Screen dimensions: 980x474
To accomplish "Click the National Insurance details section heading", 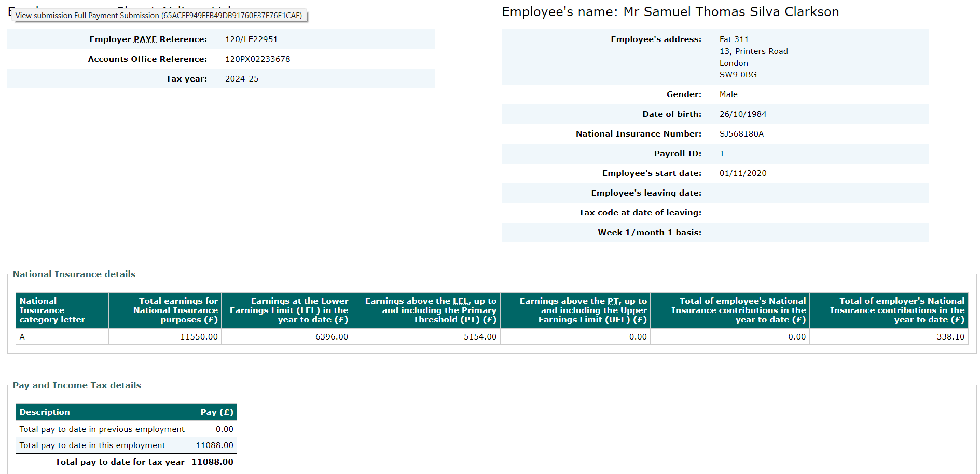I will coord(74,274).
